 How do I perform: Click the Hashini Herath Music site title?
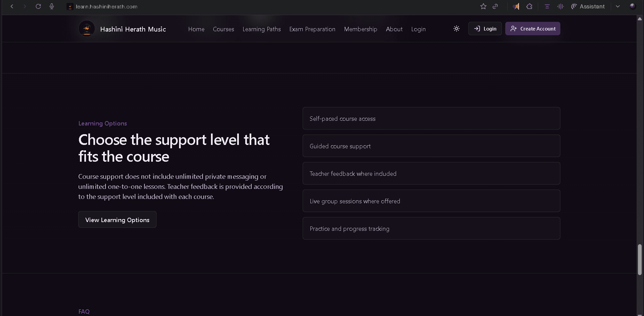pyautogui.click(x=133, y=29)
